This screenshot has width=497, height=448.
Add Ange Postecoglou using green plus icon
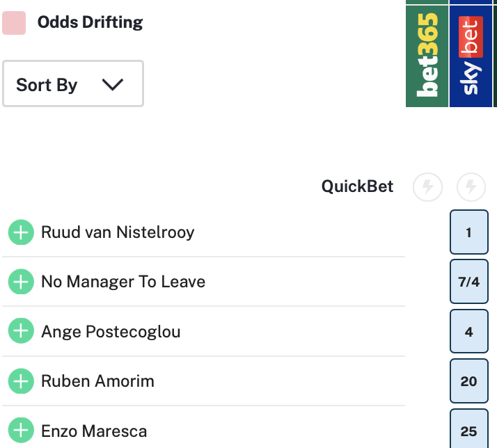click(21, 332)
